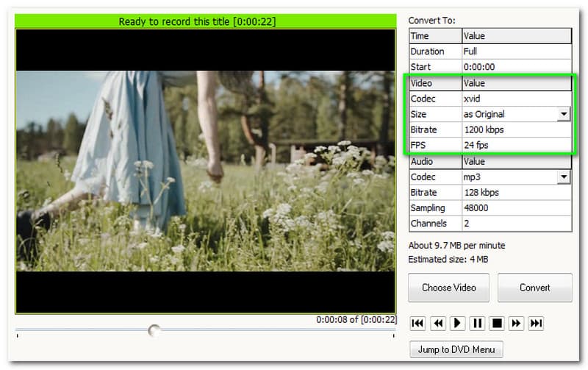The width and height of the screenshot is (588, 370).
Task: Click the Start time value 0:00:00
Action: [516, 67]
